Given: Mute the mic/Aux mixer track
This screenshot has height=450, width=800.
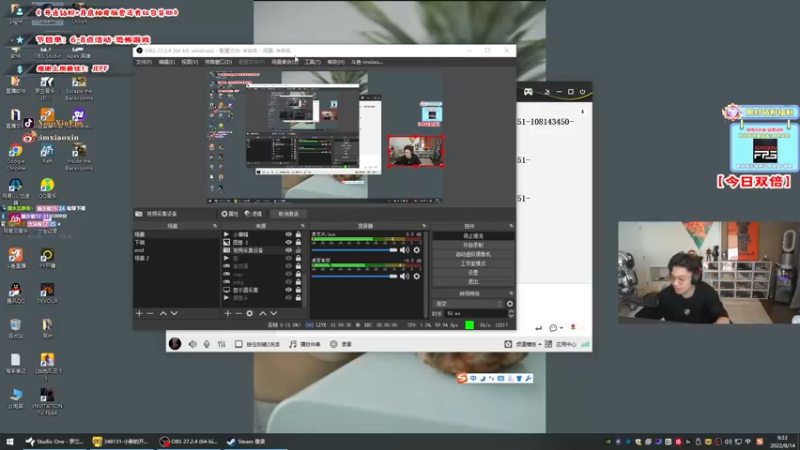Looking at the screenshot, I should 405,250.
